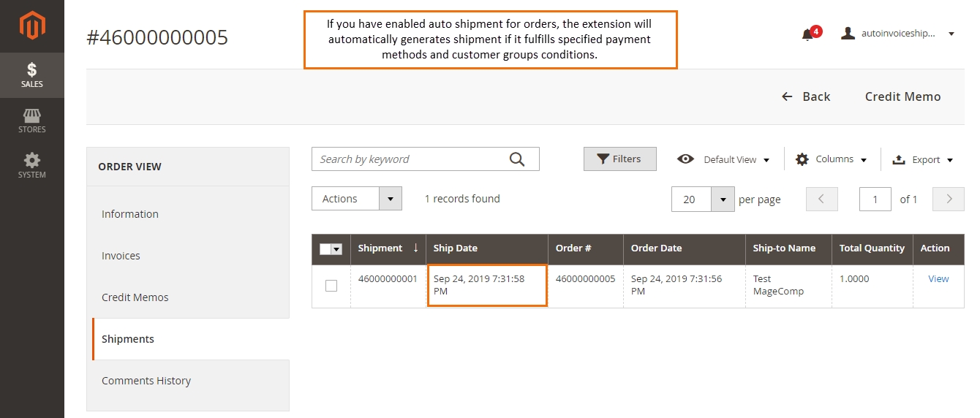
Task: Go to next page arrow
Action: tap(949, 199)
